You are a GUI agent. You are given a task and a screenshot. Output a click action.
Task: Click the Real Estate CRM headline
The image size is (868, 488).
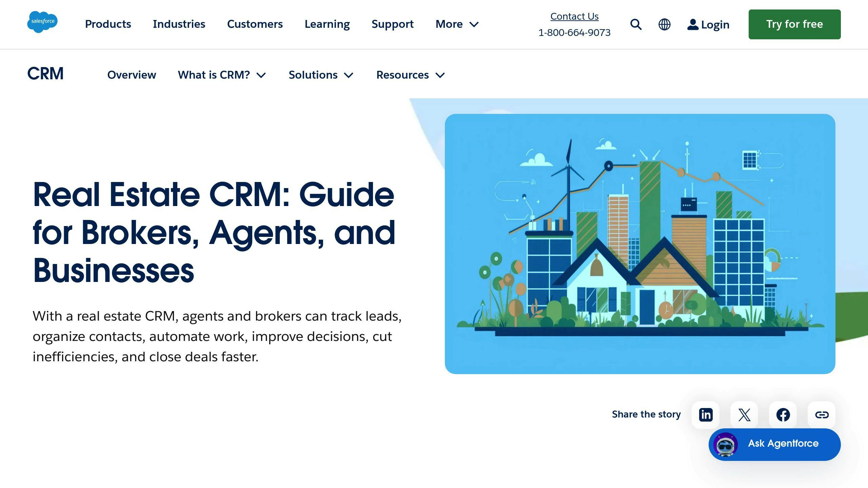(214, 232)
